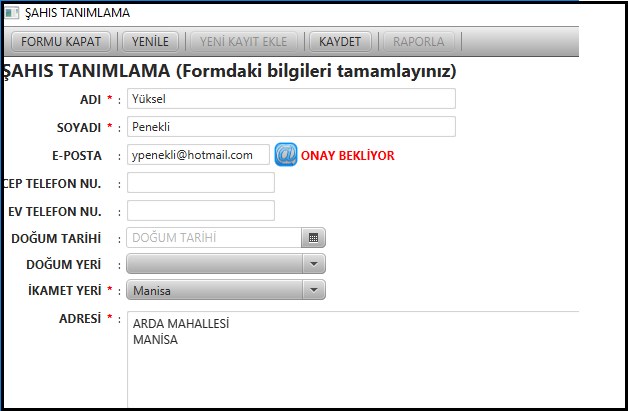
Task: Open the birth date calendar picker
Action: pyautogui.click(x=313, y=238)
